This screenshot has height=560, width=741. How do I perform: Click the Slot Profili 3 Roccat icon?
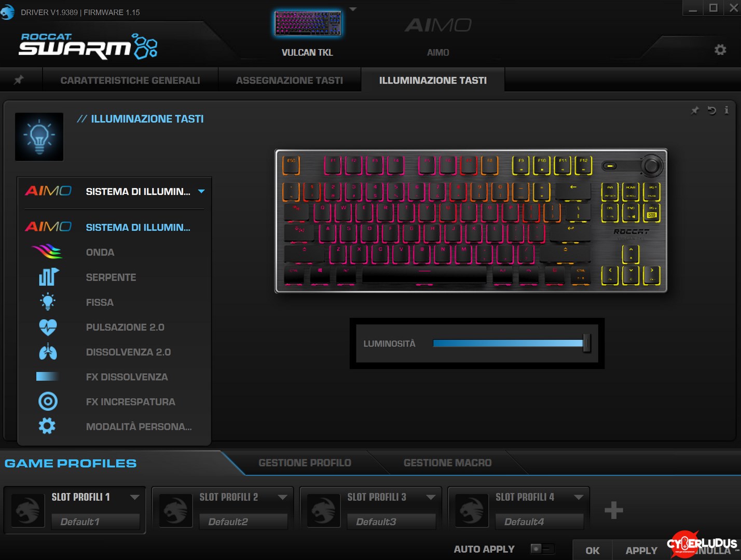point(324,510)
